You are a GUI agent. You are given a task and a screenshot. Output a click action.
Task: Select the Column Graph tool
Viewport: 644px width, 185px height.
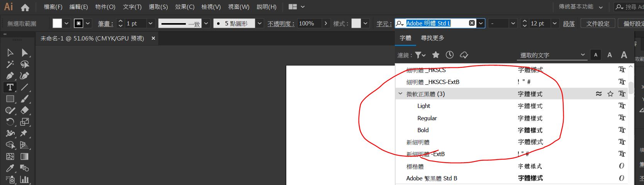[25, 180]
